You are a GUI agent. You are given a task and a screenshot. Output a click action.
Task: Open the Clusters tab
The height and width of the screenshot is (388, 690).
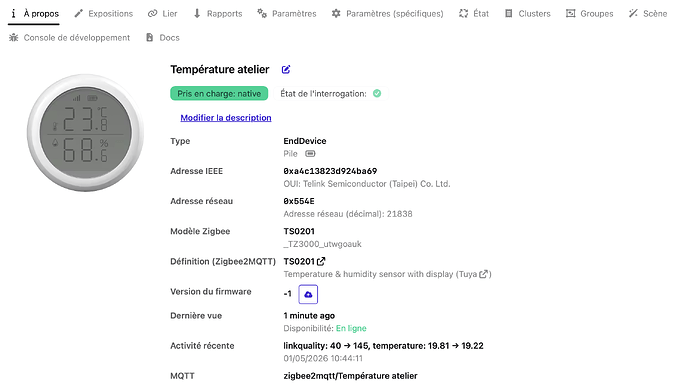click(x=528, y=14)
